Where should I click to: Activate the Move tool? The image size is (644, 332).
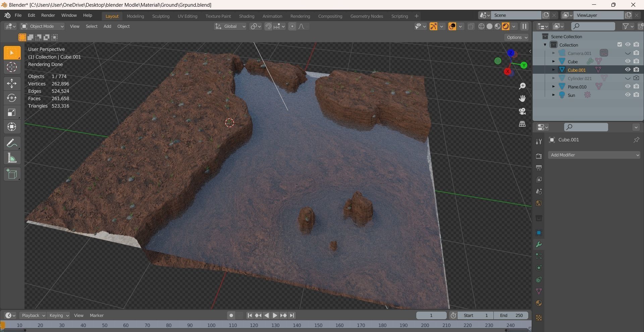point(12,83)
